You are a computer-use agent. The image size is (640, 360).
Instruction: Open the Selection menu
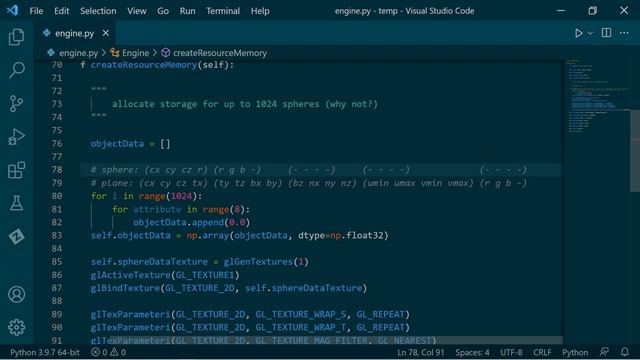coord(98,11)
